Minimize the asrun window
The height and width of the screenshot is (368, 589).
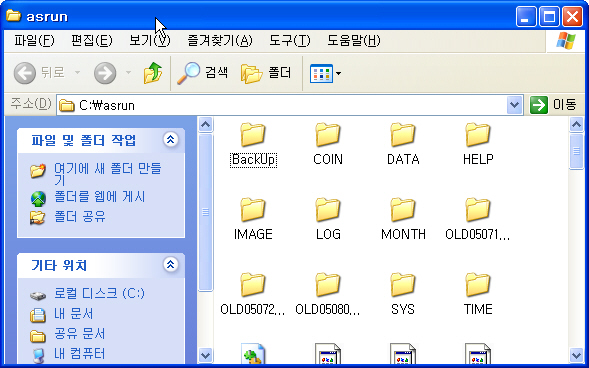tap(526, 17)
